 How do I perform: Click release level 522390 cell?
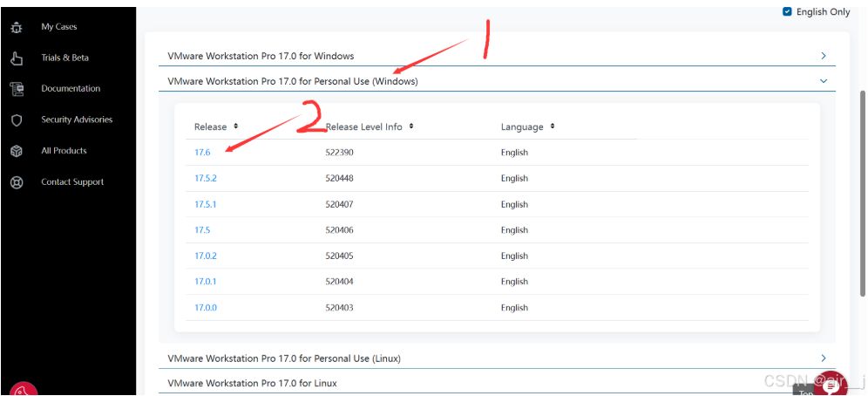339,153
